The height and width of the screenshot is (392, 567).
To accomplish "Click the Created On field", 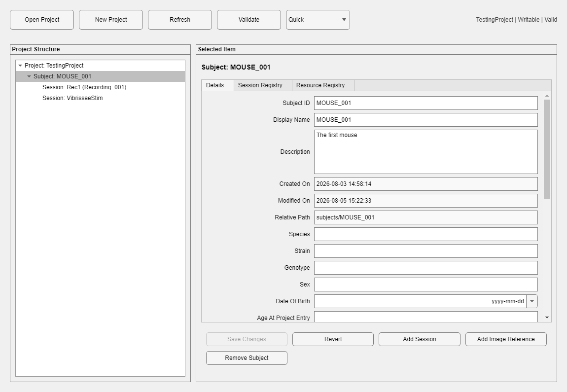I will [425, 184].
